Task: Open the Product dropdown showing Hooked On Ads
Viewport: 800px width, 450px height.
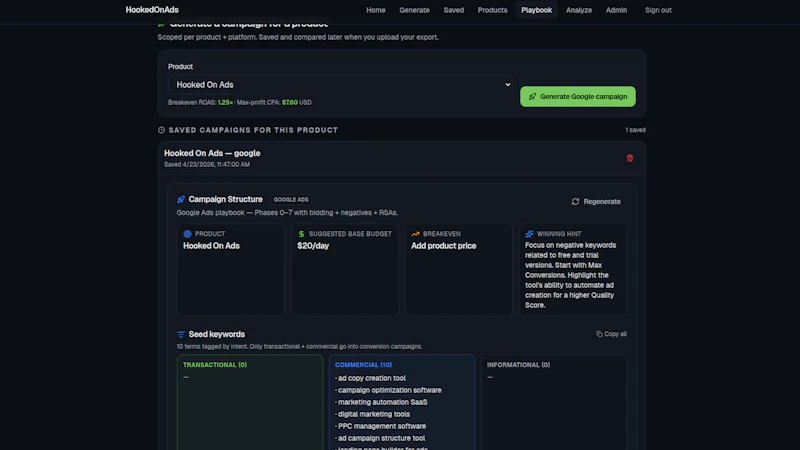Action: pos(340,85)
